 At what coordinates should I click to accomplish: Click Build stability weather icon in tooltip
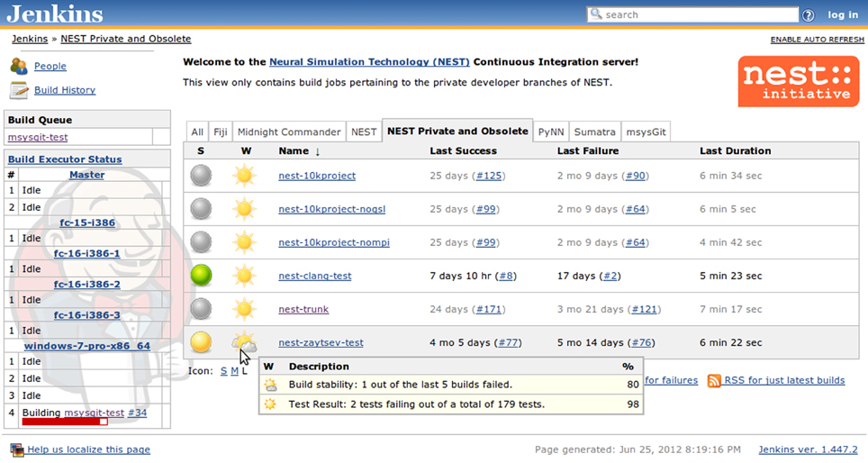[x=270, y=385]
